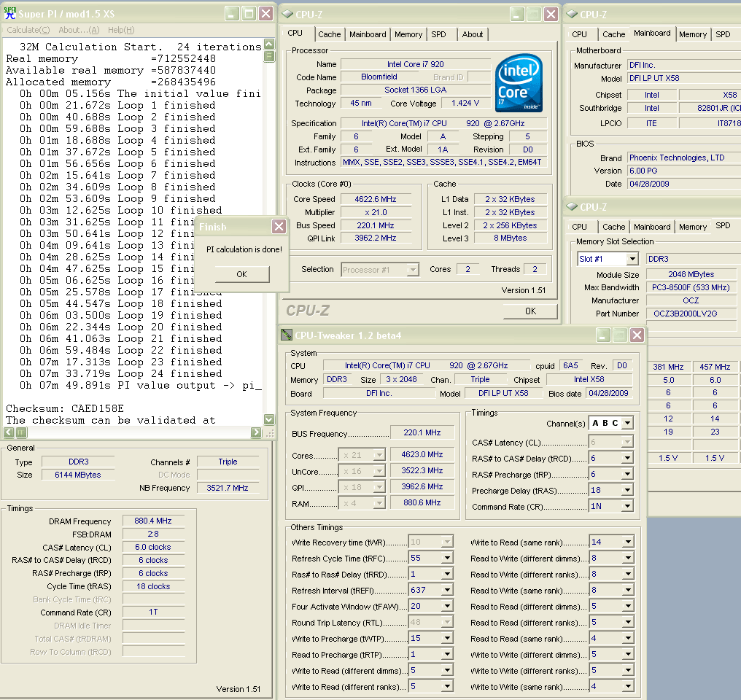Switch to Cache tab in the CPU-Z SPD window

(614, 227)
